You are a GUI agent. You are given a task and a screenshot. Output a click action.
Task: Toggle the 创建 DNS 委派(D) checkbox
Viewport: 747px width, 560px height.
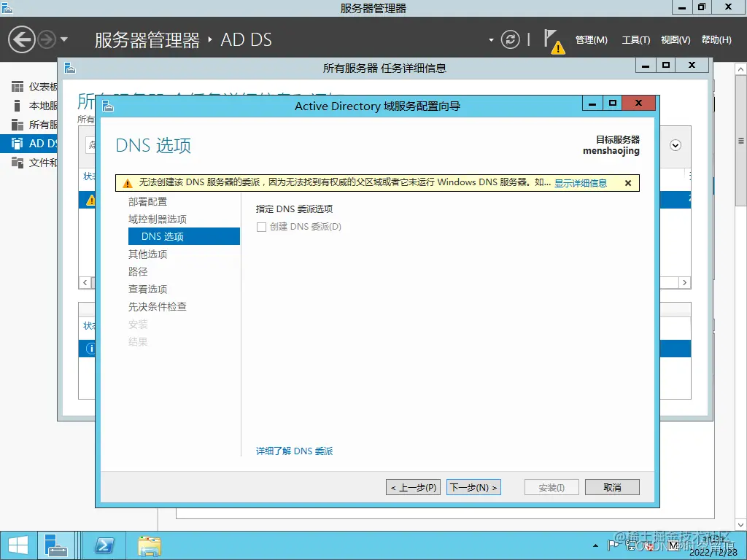click(x=261, y=227)
